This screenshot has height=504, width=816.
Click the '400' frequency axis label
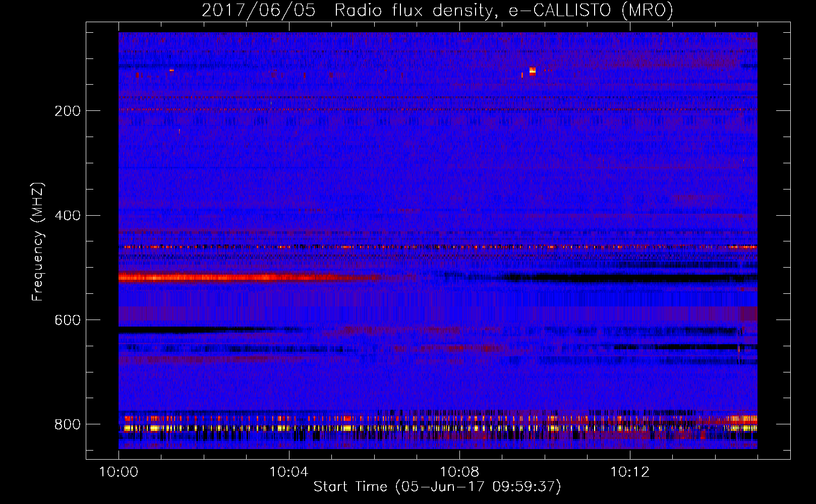[x=68, y=215]
